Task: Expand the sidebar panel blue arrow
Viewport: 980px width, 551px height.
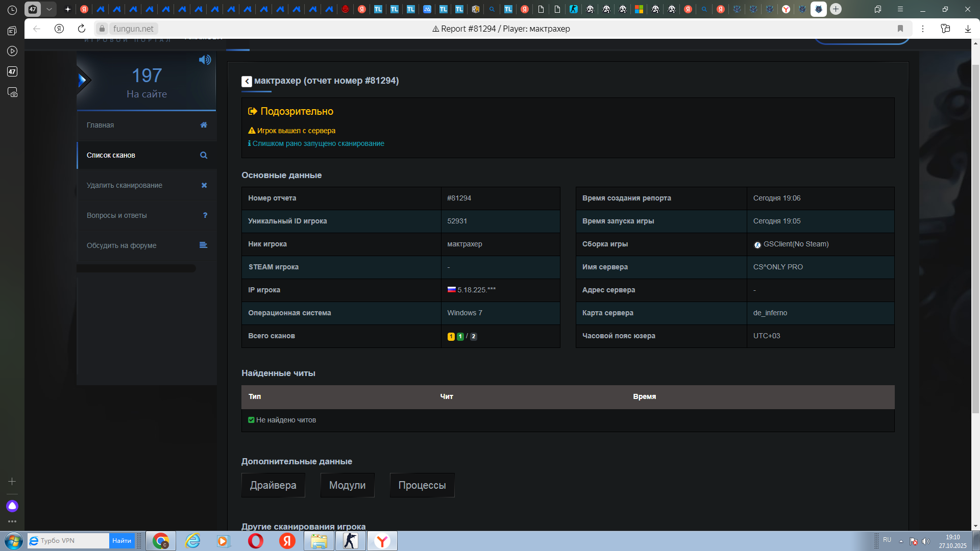Action: point(82,80)
